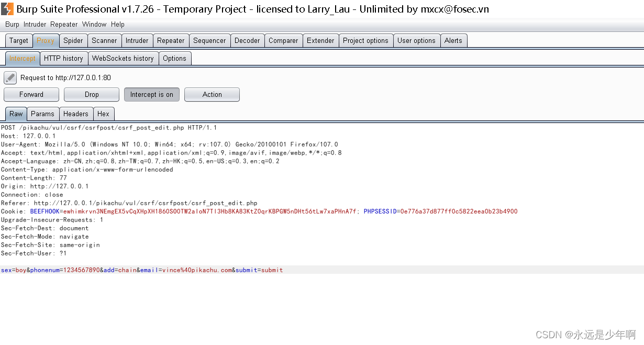Open the Repeater tool tab

tap(171, 41)
